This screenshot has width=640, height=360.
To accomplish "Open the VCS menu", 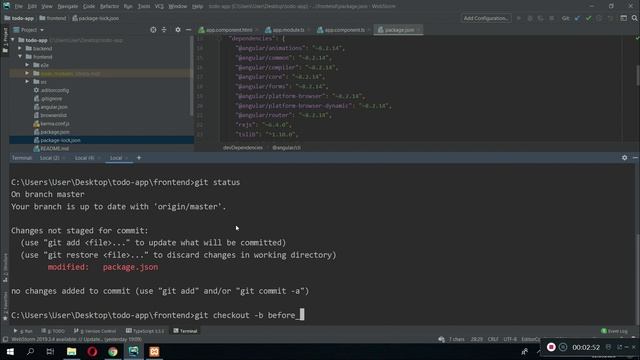I will pyautogui.click(x=159, y=6).
